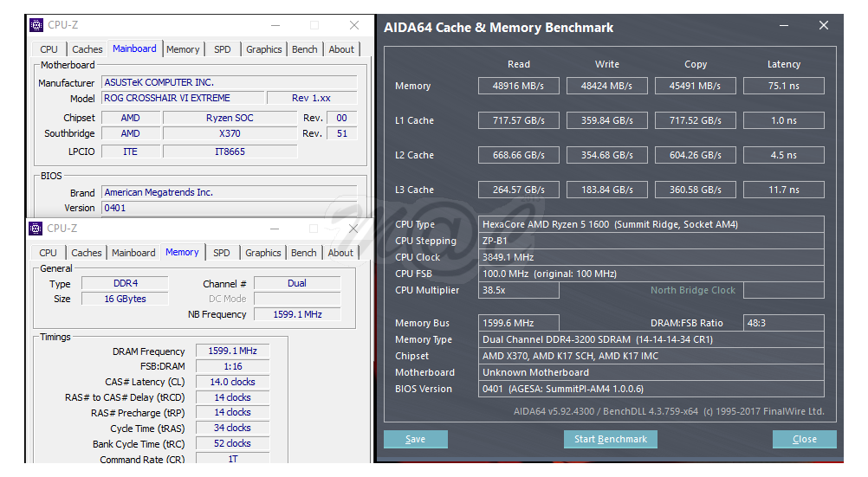Click the Close button in AIDA64
The width and height of the screenshot is (868, 477).
pos(805,440)
